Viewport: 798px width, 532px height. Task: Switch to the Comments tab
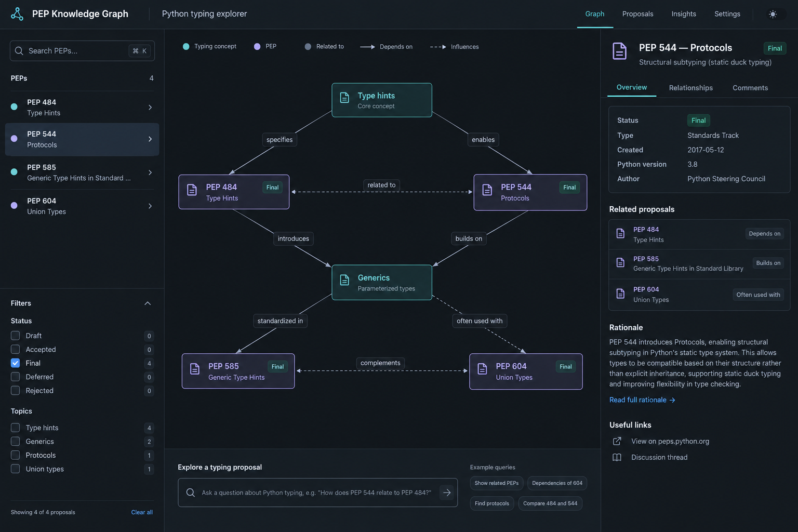pyautogui.click(x=750, y=88)
